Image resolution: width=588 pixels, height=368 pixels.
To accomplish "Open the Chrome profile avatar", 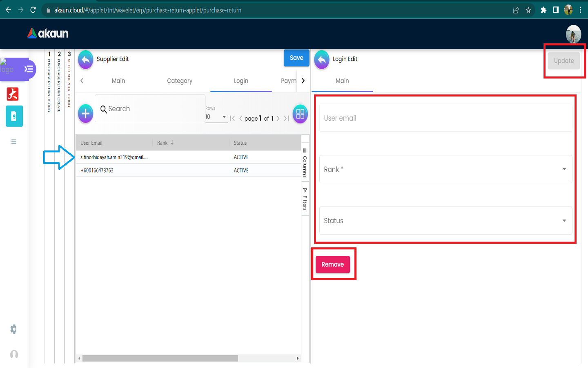I will 568,10.
